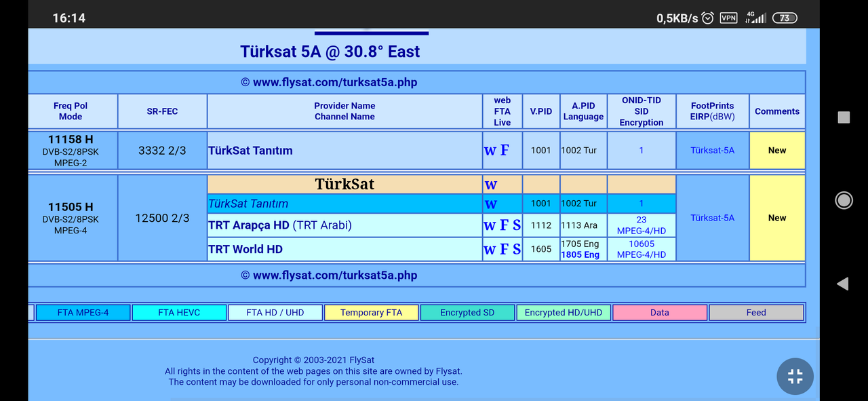Click web FTA Live column header
This screenshot has width=868, height=401.
pos(502,111)
